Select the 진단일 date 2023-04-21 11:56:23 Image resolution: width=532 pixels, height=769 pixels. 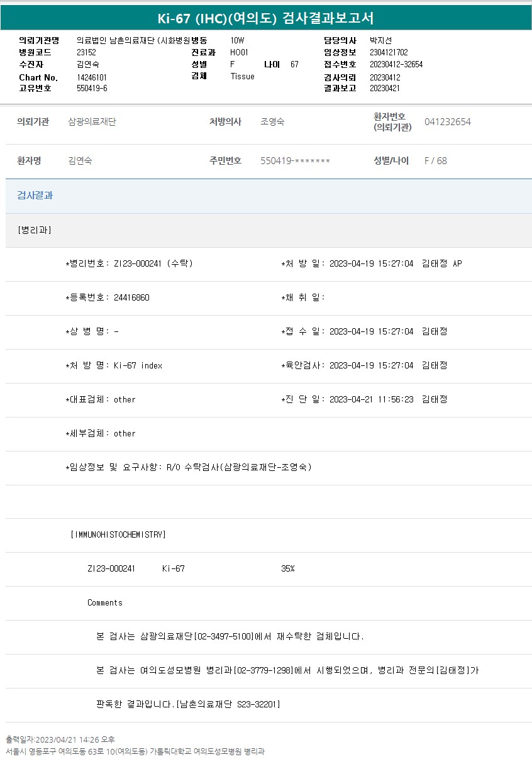pos(371,400)
